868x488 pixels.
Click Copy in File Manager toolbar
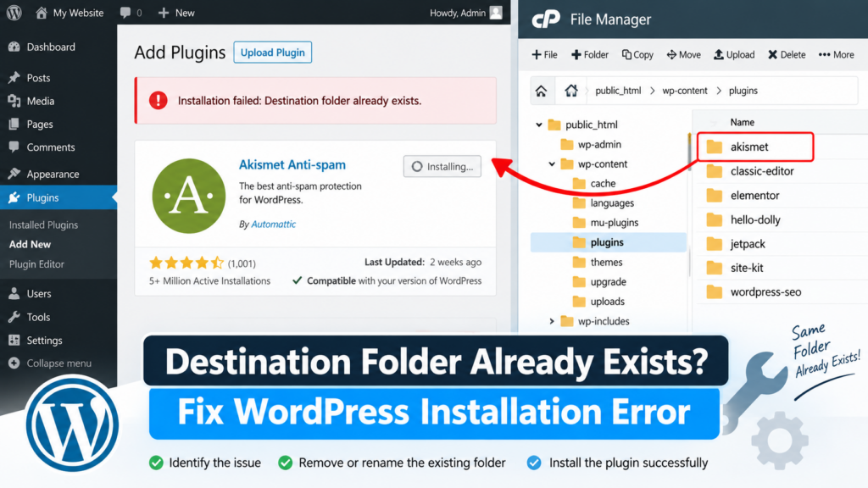click(x=637, y=55)
